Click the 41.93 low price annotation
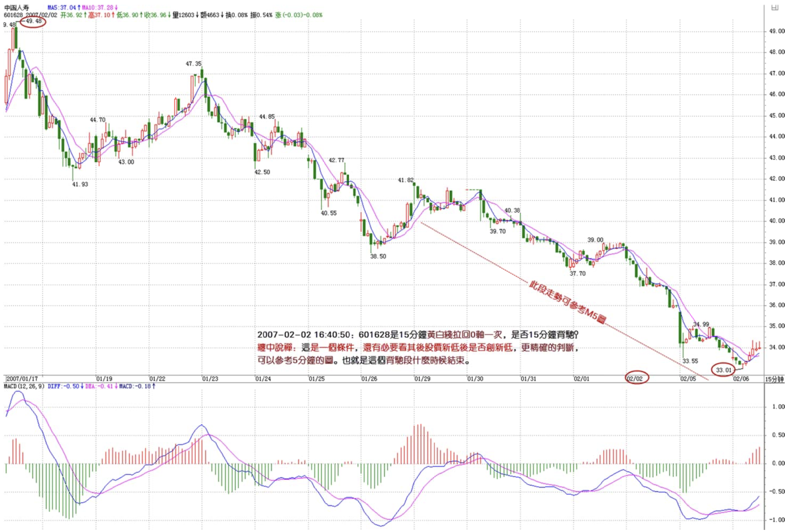This screenshot has height=532, width=789. click(x=80, y=184)
